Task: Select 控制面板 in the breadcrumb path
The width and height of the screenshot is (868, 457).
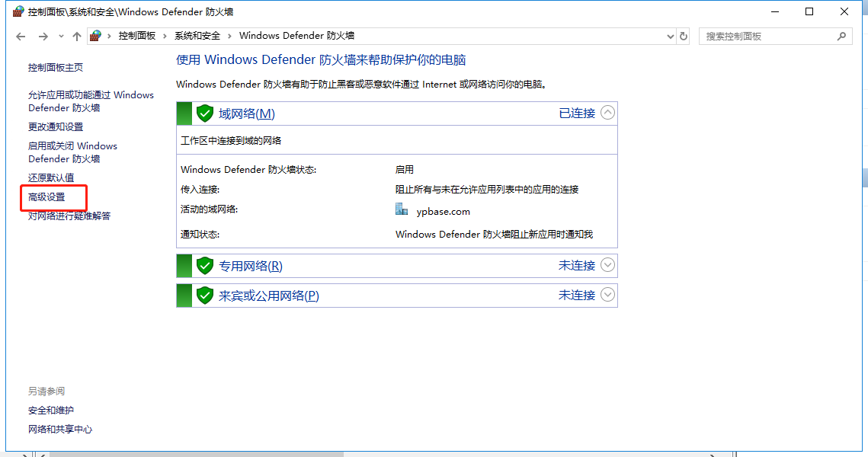Action: [x=136, y=36]
